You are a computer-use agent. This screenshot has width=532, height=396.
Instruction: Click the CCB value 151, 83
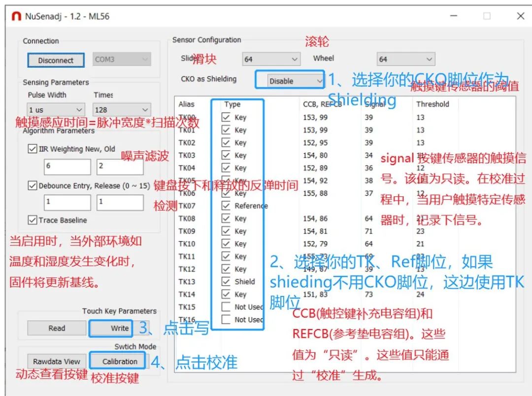click(315, 294)
